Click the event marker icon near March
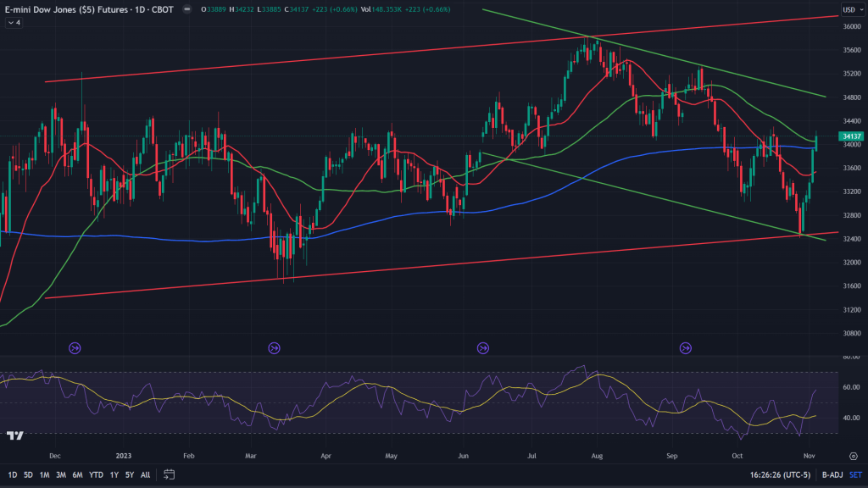Image resolution: width=868 pixels, height=488 pixels. (x=274, y=347)
